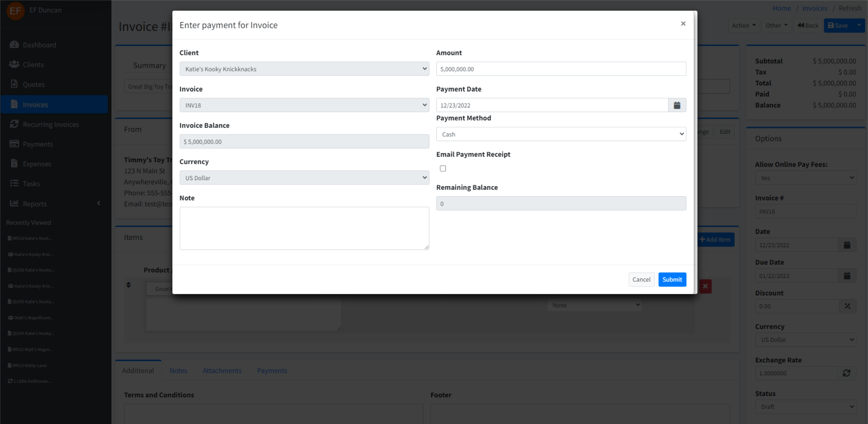Click inside the Amount field
The image size is (868, 424).
(x=561, y=69)
